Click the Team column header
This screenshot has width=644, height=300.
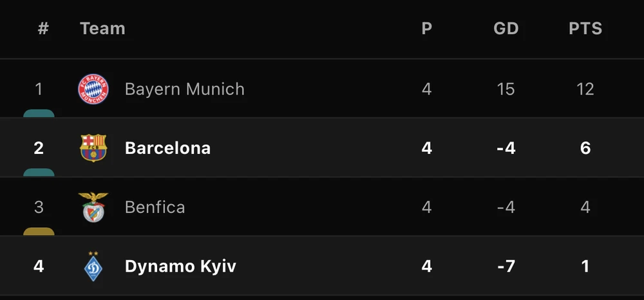click(102, 29)
